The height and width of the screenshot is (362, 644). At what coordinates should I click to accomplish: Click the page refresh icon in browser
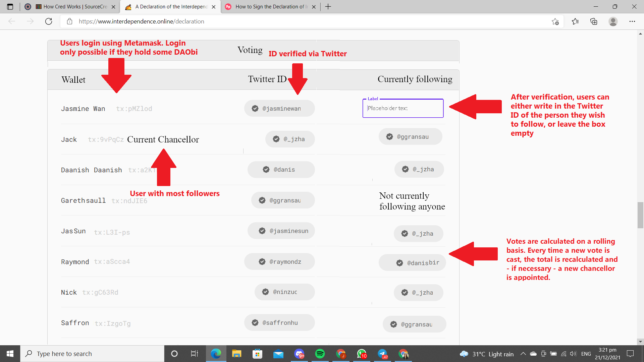49,21
